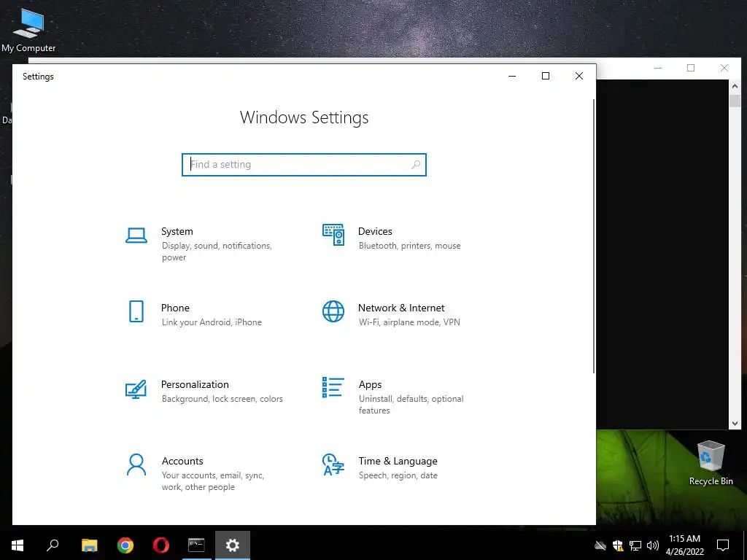747x560 pixels.
Task: Open the Action Center notification icon
Action: click(x=723, y=545)
